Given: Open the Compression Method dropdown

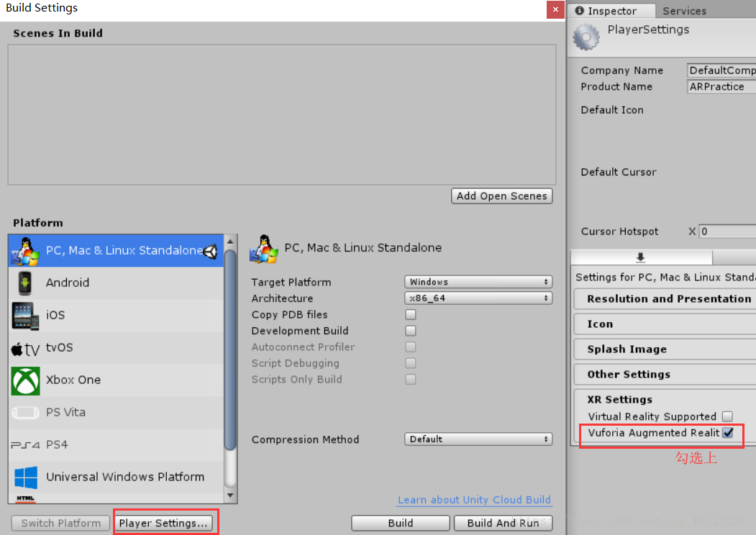Looking at the screenshot, I should (478, 439).
